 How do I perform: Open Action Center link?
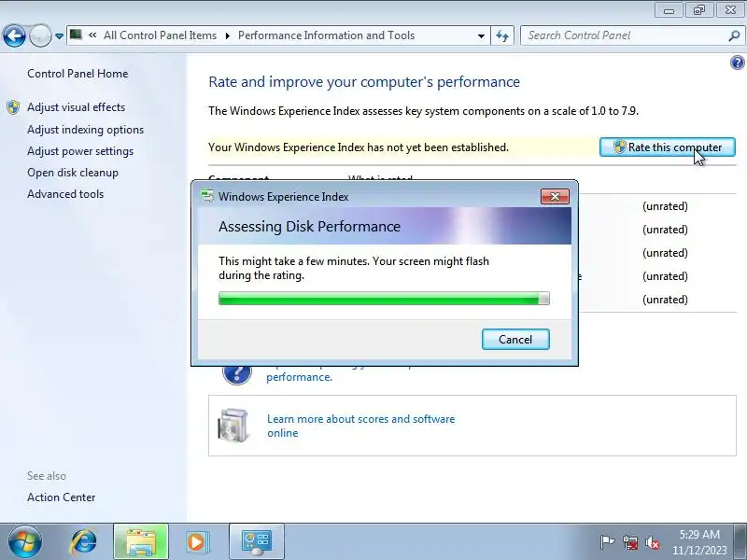[x=61, y=497]
